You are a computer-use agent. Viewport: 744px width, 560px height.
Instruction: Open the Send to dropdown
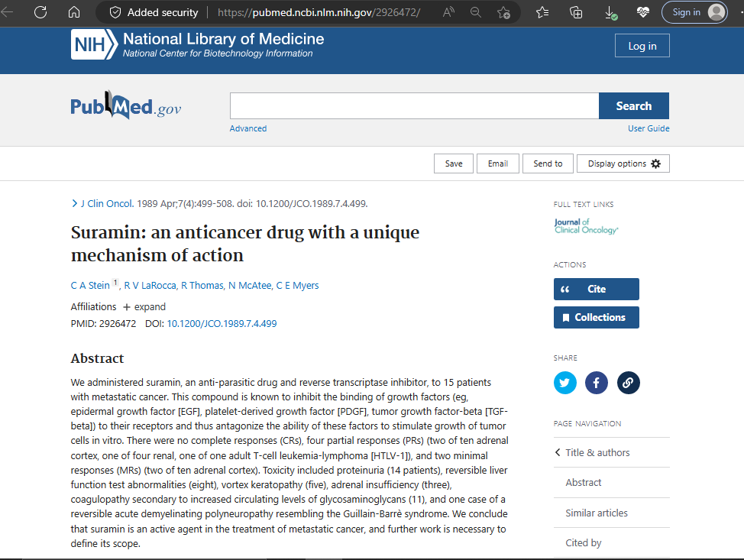pos(548,163)
